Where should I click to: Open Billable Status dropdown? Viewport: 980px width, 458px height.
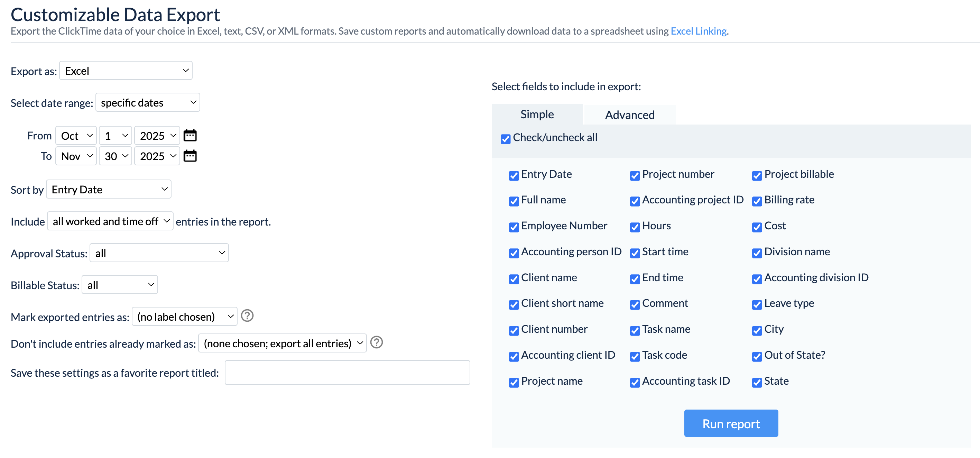[120, 285]
